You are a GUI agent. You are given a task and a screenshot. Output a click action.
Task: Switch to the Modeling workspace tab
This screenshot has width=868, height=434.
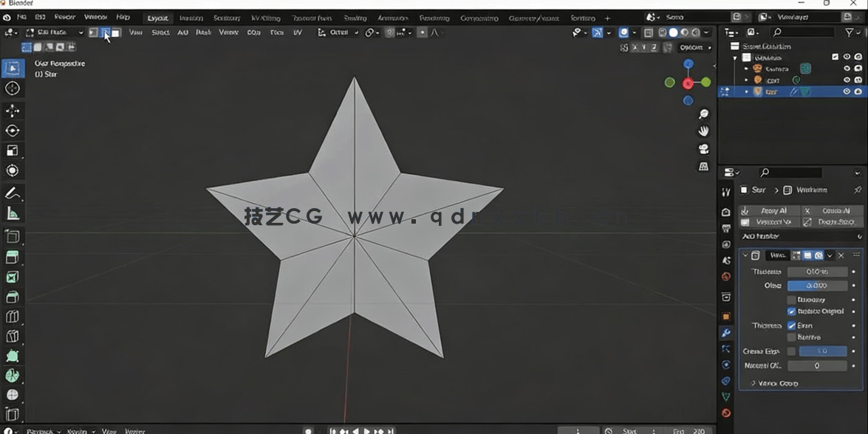tap(191, 17)
